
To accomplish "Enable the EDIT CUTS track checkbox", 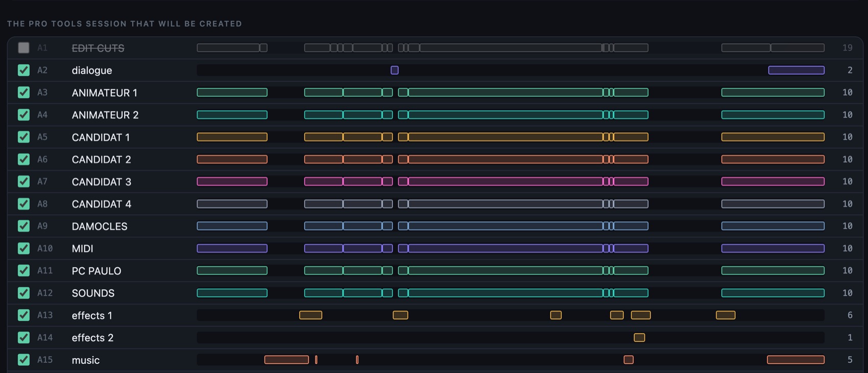I will point(23,48).
